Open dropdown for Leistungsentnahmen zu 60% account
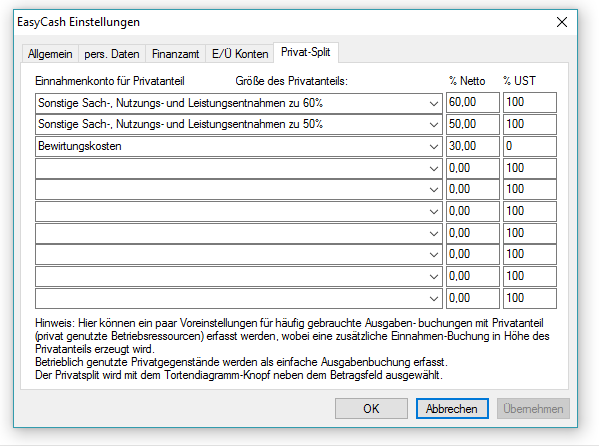Screen dimensions: 599x446 [434, 103]
